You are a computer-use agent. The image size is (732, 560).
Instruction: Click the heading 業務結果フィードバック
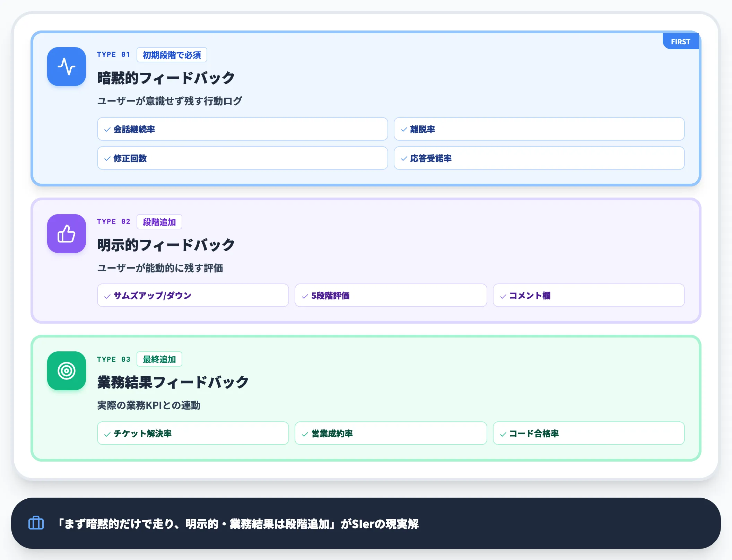[x=173, y=382]
